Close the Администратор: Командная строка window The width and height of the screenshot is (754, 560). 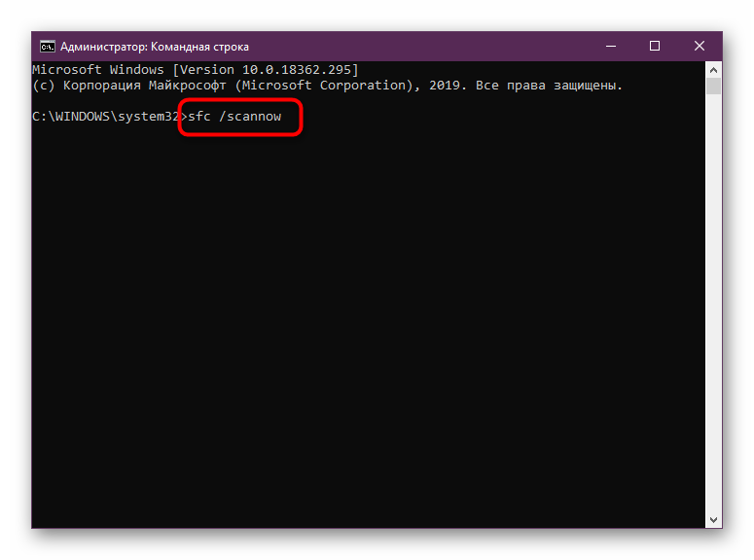click(x=700, y=46)
